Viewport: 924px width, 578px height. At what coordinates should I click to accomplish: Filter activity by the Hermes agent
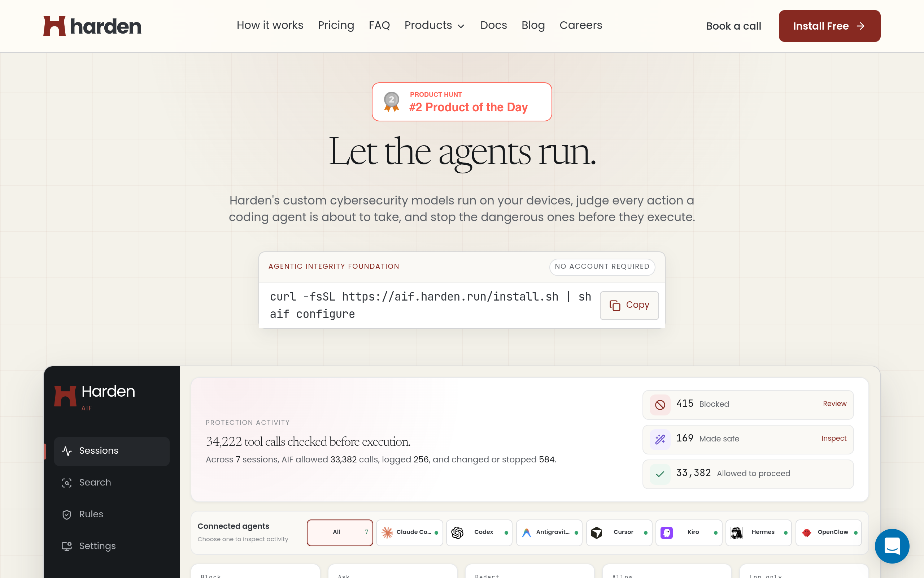(759, 532)
